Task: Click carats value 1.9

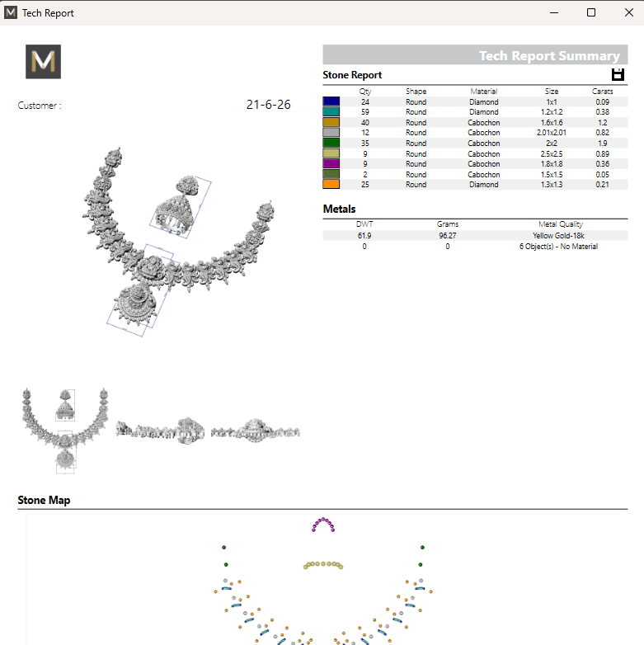Action: coord(602,144)
